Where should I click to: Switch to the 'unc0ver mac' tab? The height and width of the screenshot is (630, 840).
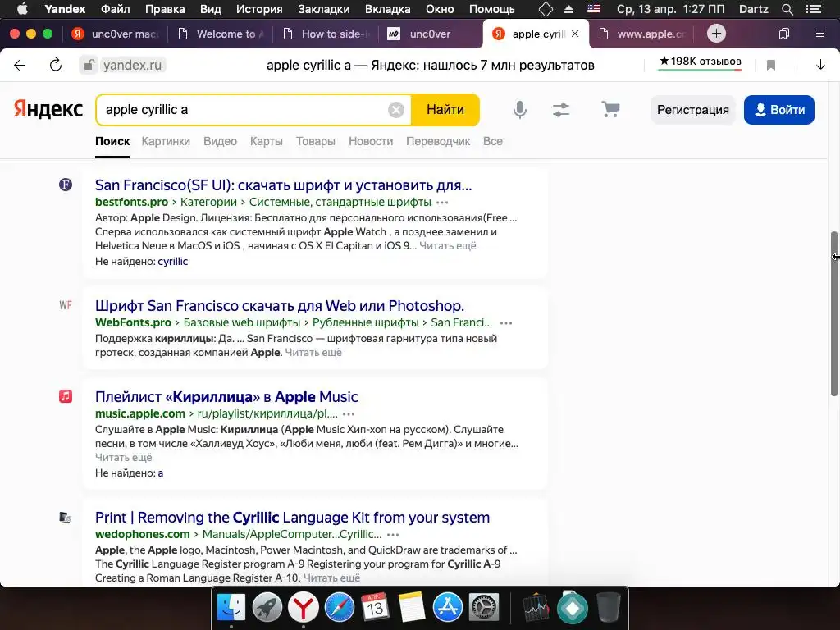(116, 34)
